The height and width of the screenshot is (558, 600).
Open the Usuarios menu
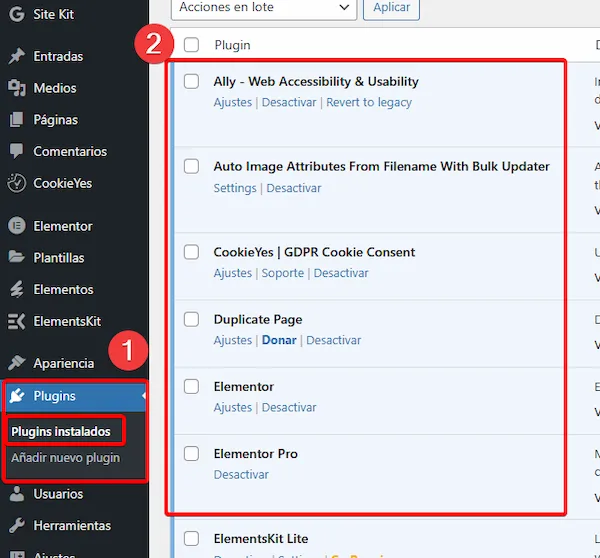click(x=58, y=494)
